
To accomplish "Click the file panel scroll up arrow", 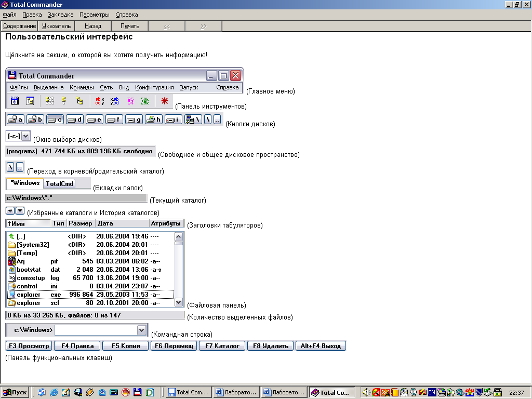I will [x=179, y=236].
